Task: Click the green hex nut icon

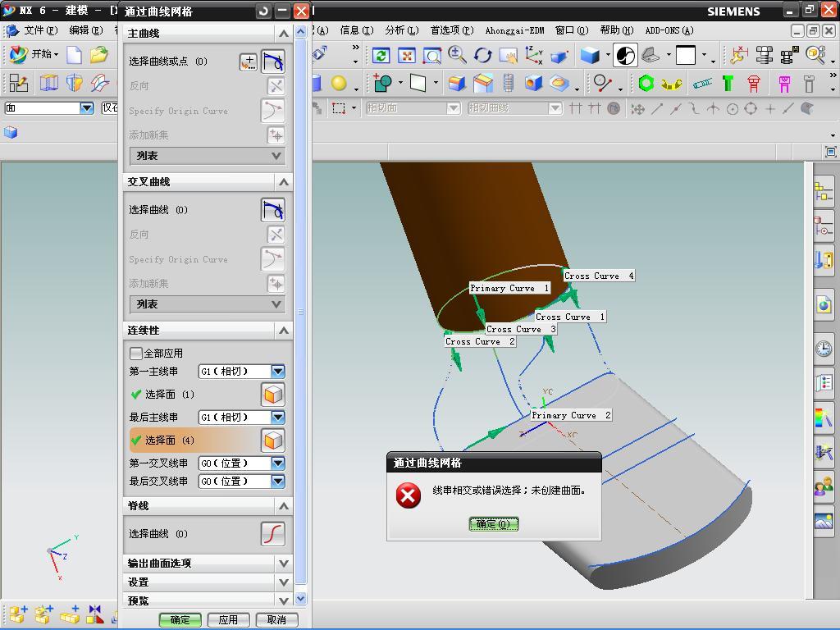Action: [x=646, y=83]
